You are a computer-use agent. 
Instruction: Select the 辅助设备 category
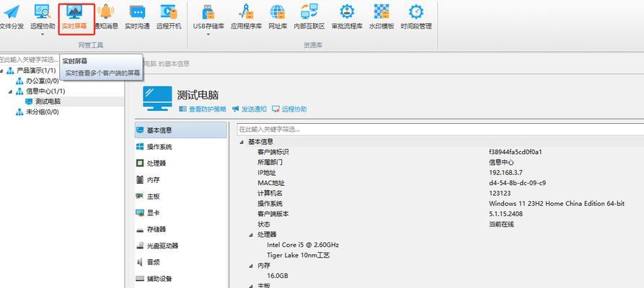(x=181, y=279)
